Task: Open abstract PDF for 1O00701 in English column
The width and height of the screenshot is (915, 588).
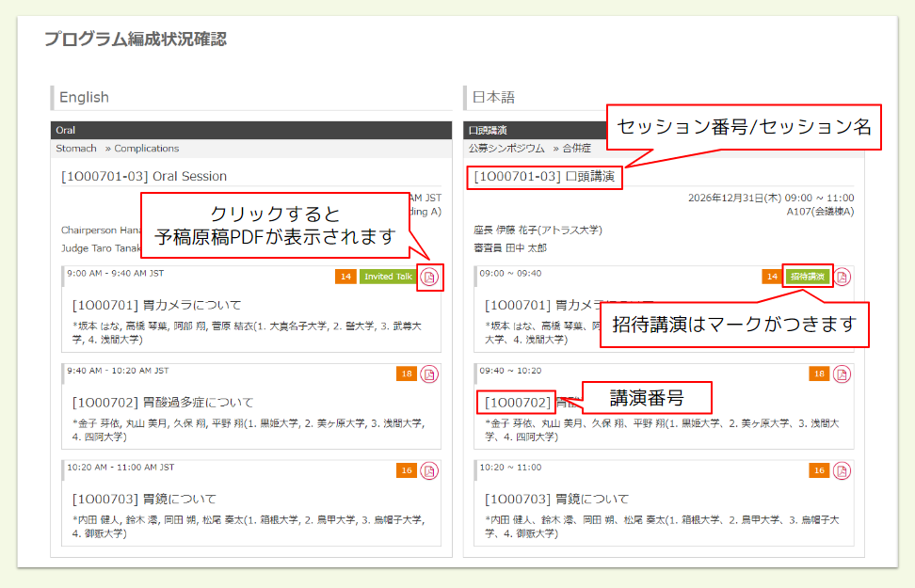Action: (x=429, y=277)
